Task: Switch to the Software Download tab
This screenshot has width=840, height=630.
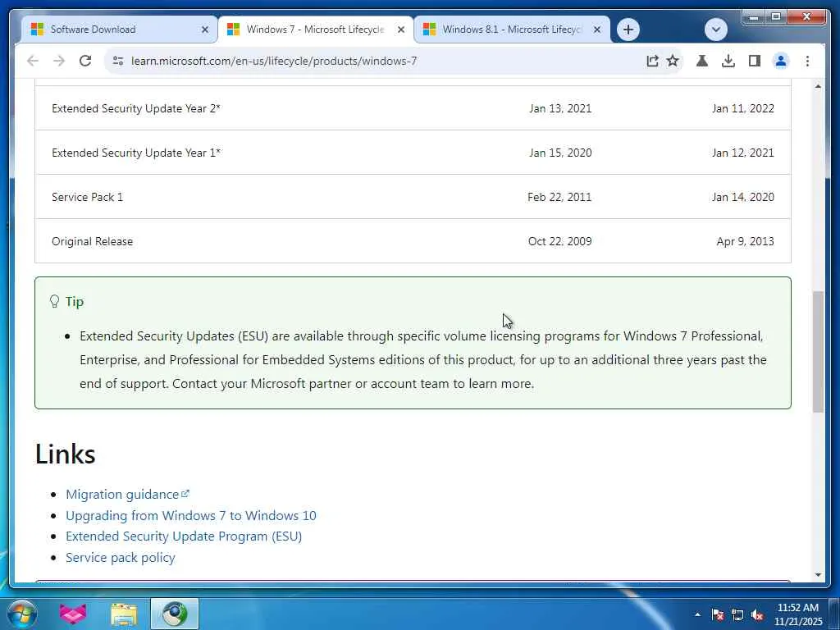Action: click(118, 30)
